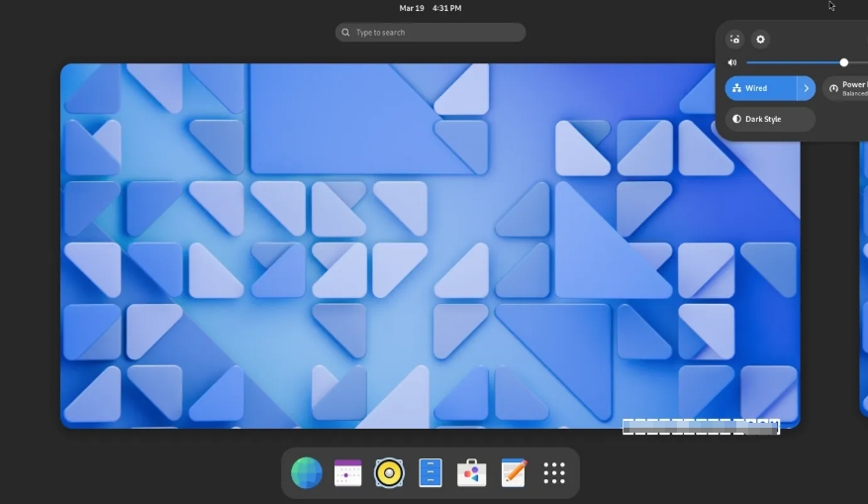The height and width of the screenshot is (504, 868).
Task: Open the Text Editor in the dock
Action: click(513, 473)
